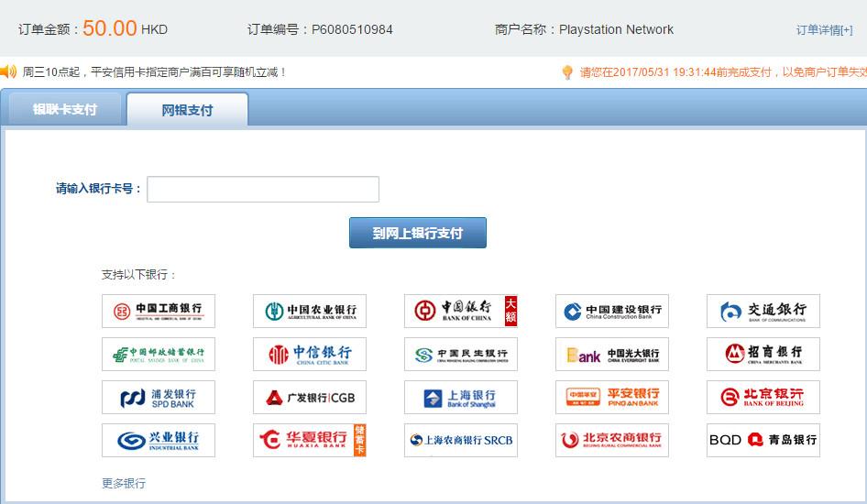Select Huaxia Bank 华夏银行 logo

310,441
